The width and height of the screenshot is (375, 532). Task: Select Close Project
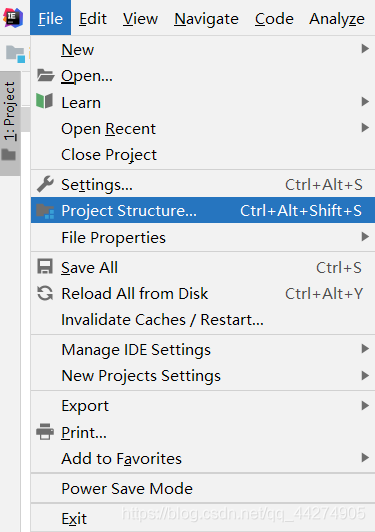pos(203,155)
